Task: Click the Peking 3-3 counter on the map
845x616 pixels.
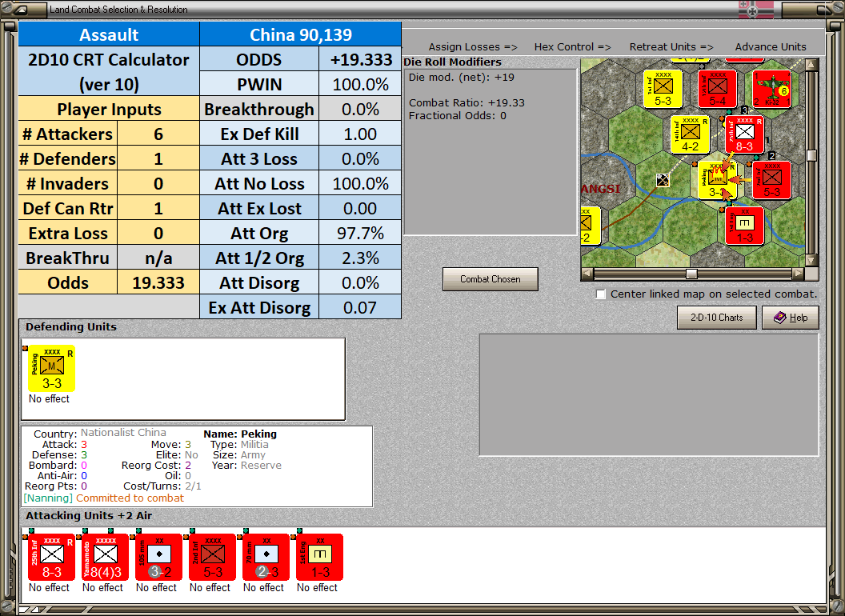Action: point(717,180)
